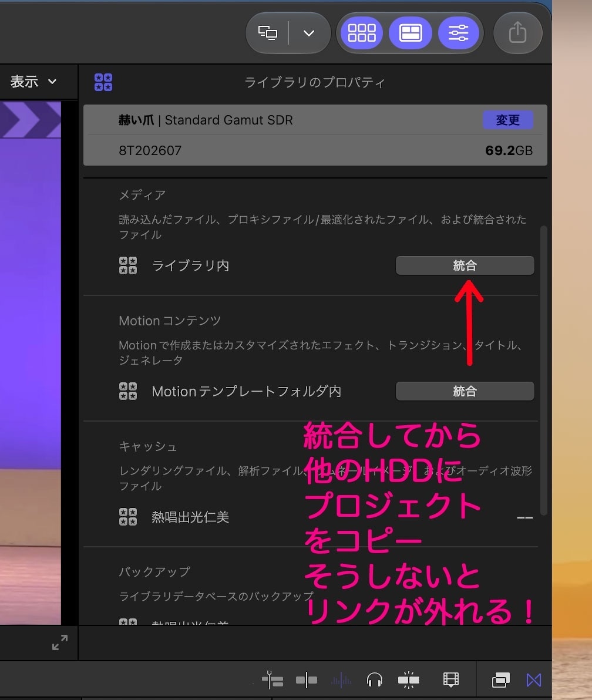The image size is (592, 700).
Task: Toggle the inspector sliders button
Action: tap(459, 32)
